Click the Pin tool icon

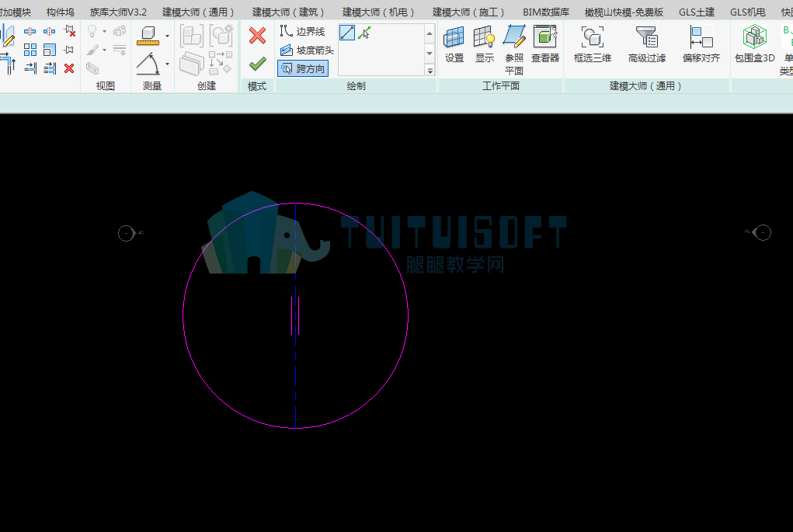[x=69, y=50]
